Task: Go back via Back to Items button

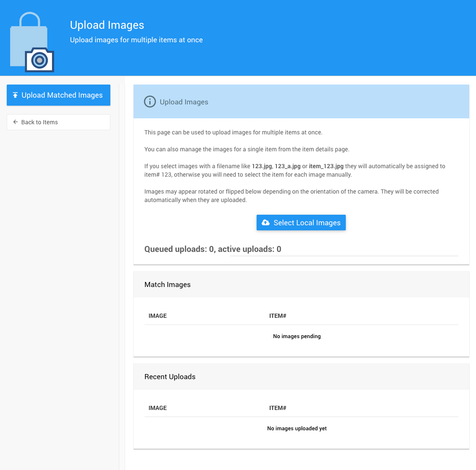Action: (x=58, y=122)
